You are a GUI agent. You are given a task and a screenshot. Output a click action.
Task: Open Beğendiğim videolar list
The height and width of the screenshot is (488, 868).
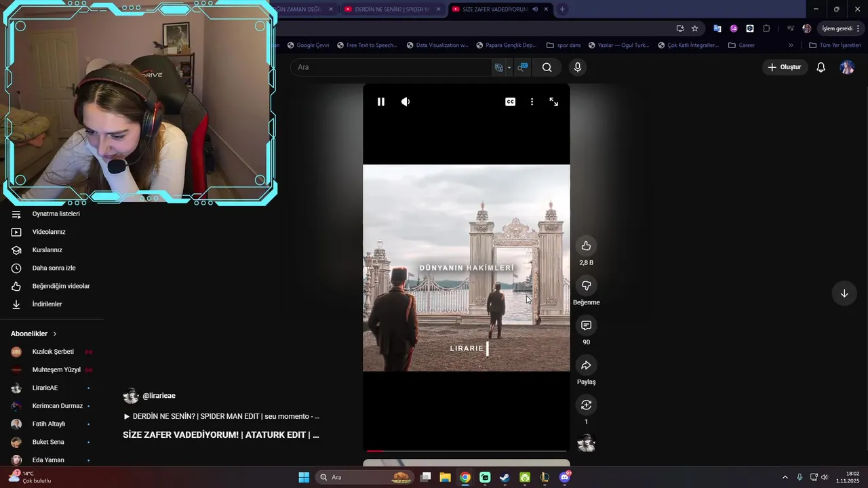(x=52, y=286)
